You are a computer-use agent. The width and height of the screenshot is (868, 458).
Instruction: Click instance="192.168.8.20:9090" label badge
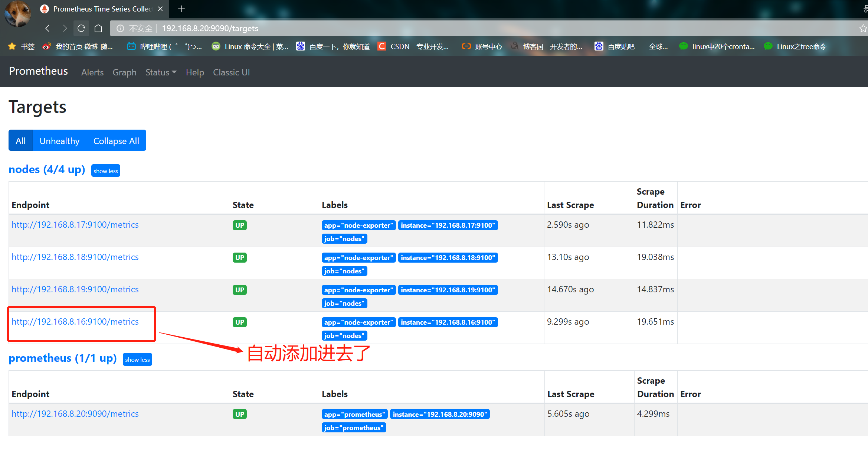tap(440, 415)
